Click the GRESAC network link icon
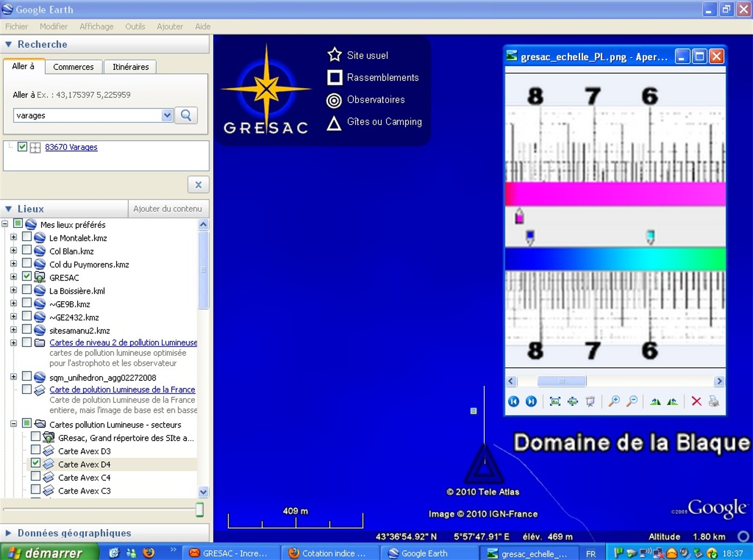 [x=40, y=277]
